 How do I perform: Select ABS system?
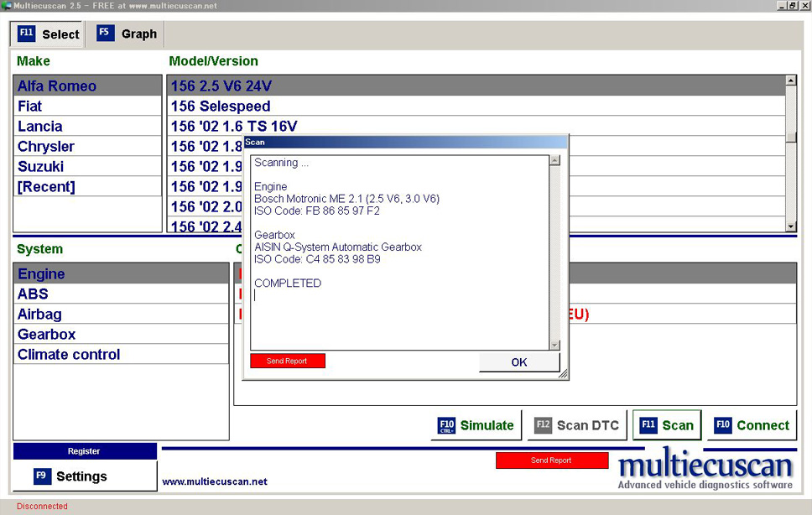pyautogui.click(x=121, y=294)
